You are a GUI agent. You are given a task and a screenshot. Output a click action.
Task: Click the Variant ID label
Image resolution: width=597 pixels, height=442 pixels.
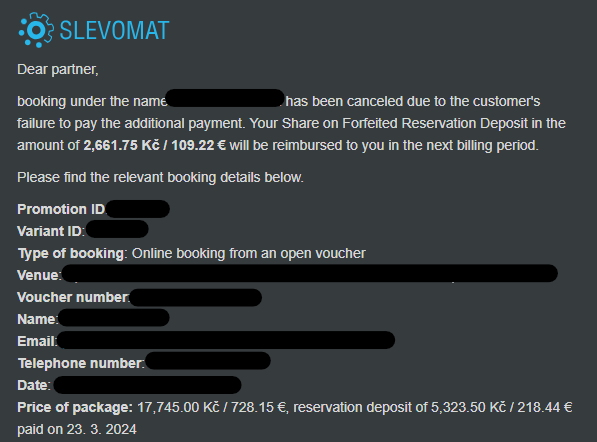coord(51,231)
